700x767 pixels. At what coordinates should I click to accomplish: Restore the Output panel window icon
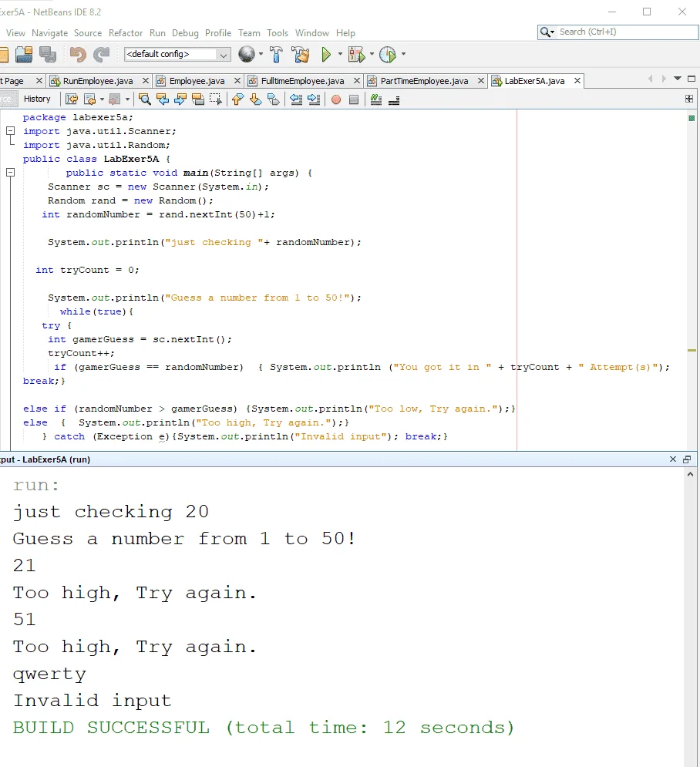click(x=687, y=459)
